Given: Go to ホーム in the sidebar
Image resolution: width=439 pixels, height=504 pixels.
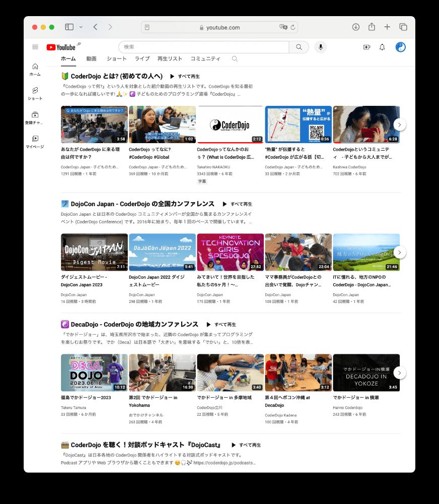Looking at the screenshot, I should (35, 70).
